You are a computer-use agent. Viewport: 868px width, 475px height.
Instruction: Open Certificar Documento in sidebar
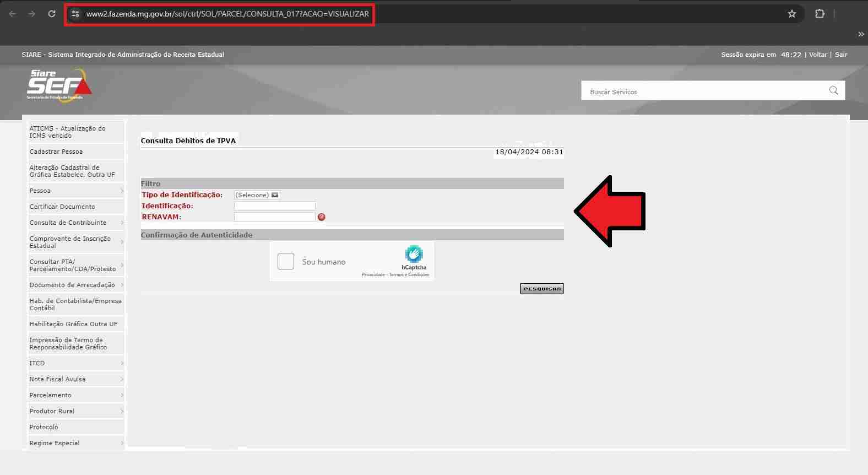click(62, 207)
